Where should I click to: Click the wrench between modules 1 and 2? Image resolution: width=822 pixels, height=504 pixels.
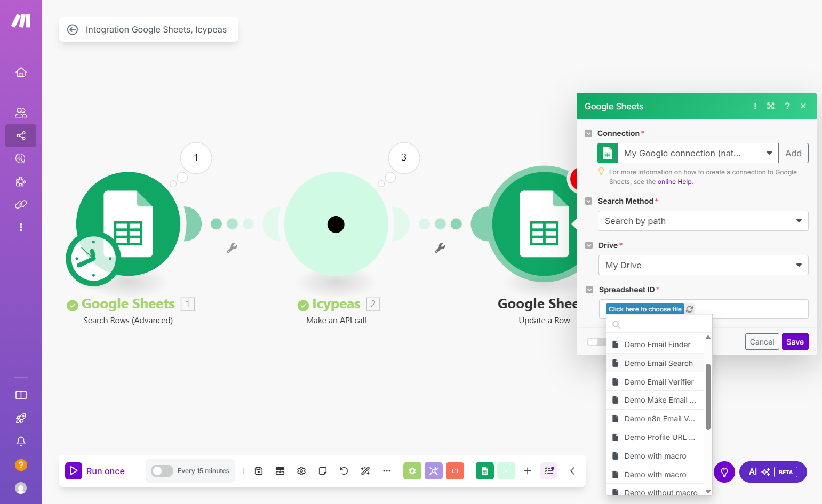232,247
